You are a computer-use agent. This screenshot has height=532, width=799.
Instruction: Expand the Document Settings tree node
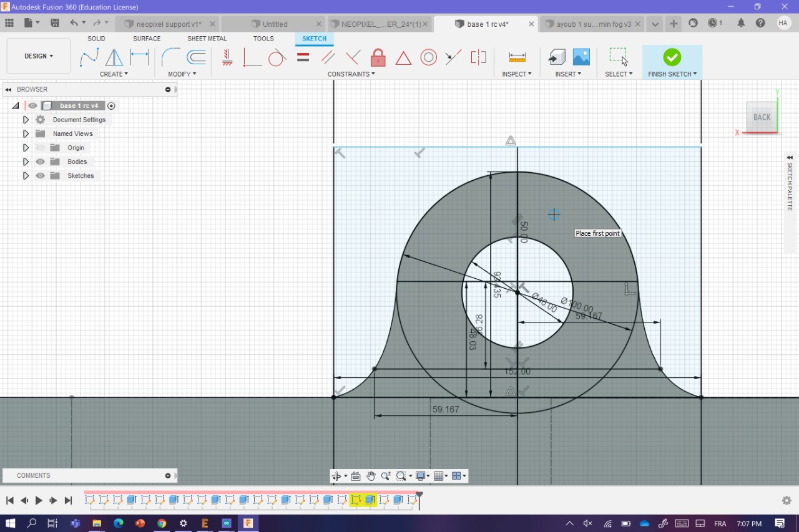(x=26, y=120)
